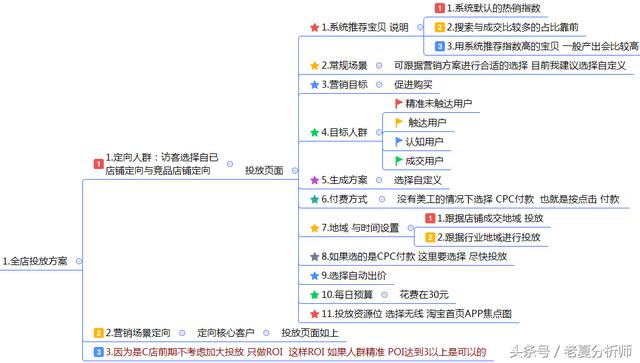Click priority 2 badge on 搜索与成交比较多的占比靠前
Viewport: 640px width, 363px height.
click(440, 27)
